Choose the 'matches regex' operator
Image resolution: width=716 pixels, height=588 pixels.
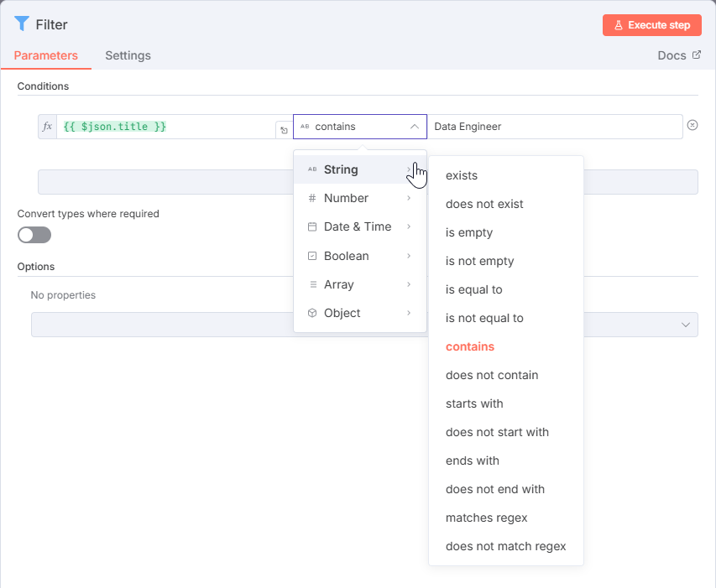pos(486,518)
